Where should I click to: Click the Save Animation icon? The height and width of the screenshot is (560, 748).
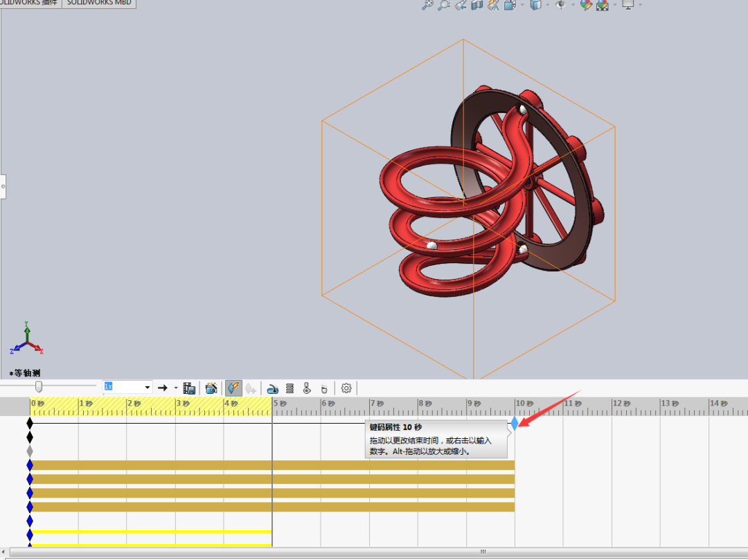190,388
